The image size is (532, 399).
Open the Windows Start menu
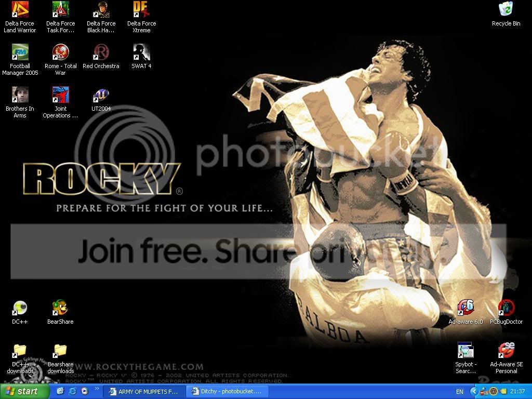[24, 392]
